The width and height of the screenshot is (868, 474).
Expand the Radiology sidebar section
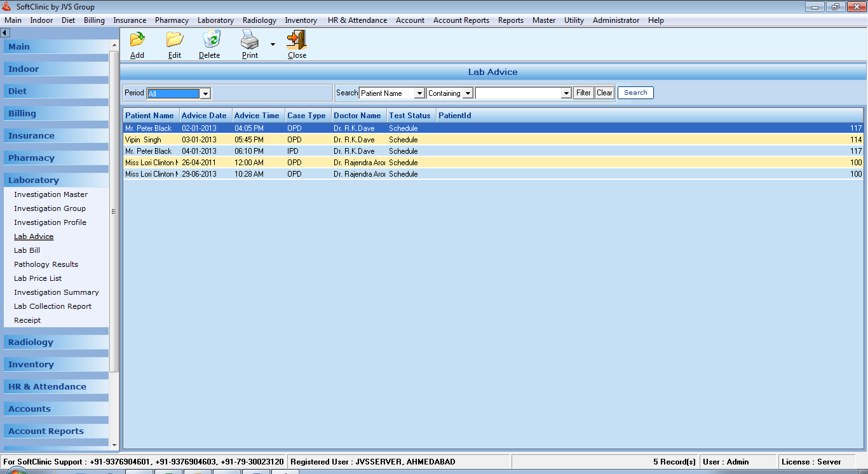point(31,342)
